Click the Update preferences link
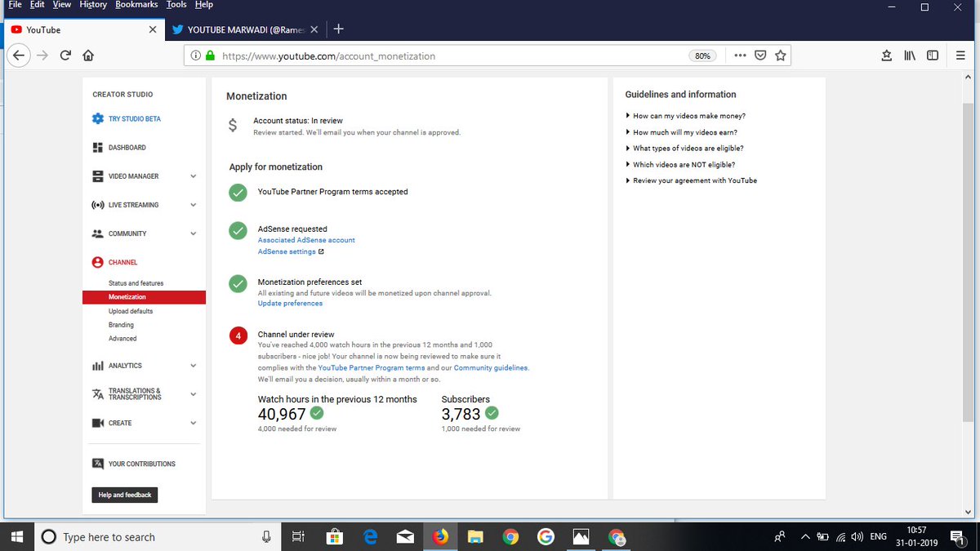980x551 pixels. [290, 303]
